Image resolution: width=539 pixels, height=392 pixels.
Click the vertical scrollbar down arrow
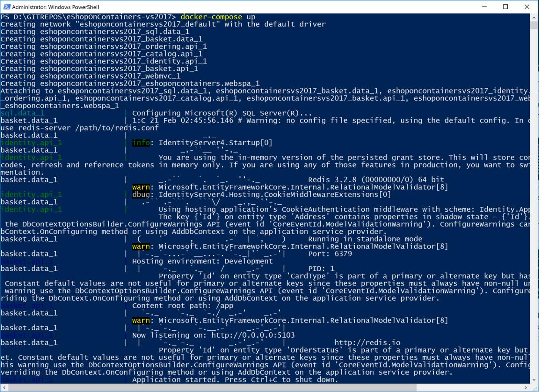coord(534,379)
